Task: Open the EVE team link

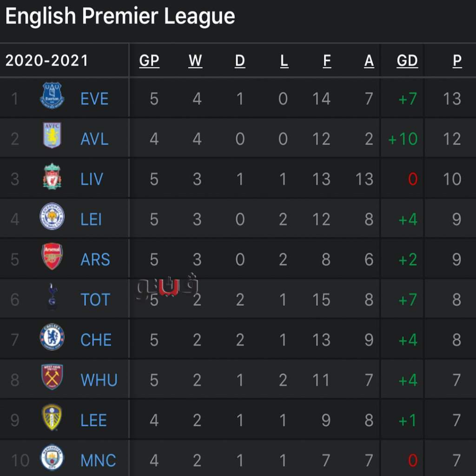Action: tap(94, 99)
